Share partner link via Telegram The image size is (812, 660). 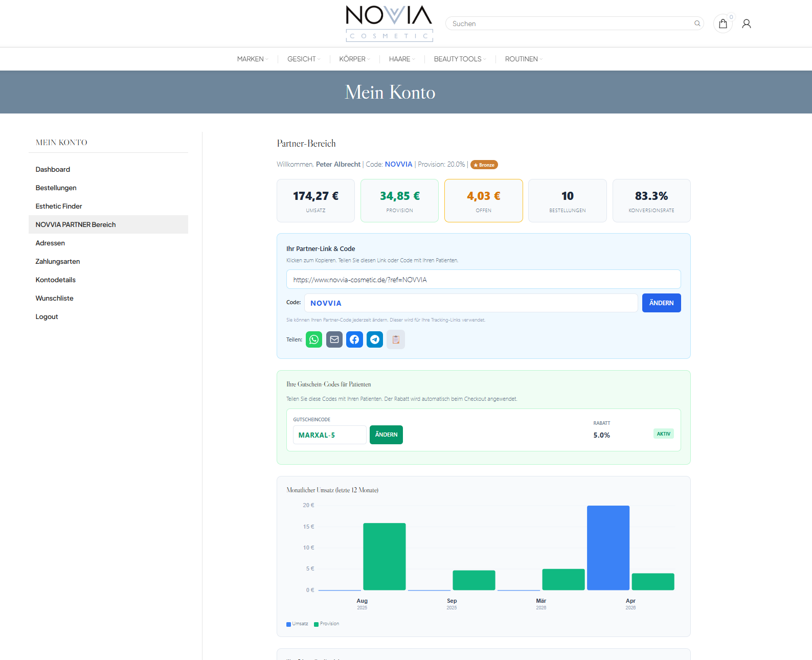pos(375,339)
